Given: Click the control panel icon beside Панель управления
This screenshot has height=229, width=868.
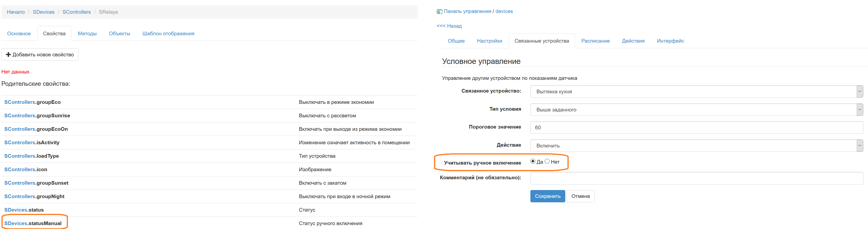Looking at the screenshot, I should [x=439, y=12].
